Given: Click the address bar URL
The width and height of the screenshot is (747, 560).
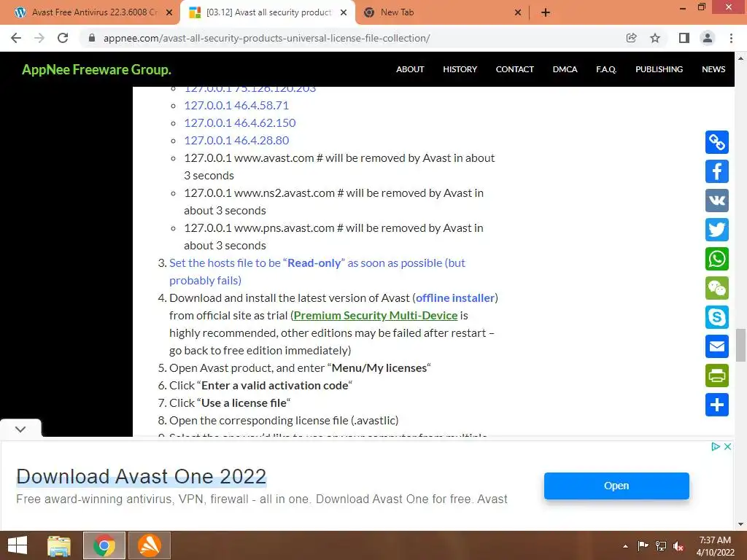Looking at the screenshot, I should pyautogui.click(x=267, y=38).
